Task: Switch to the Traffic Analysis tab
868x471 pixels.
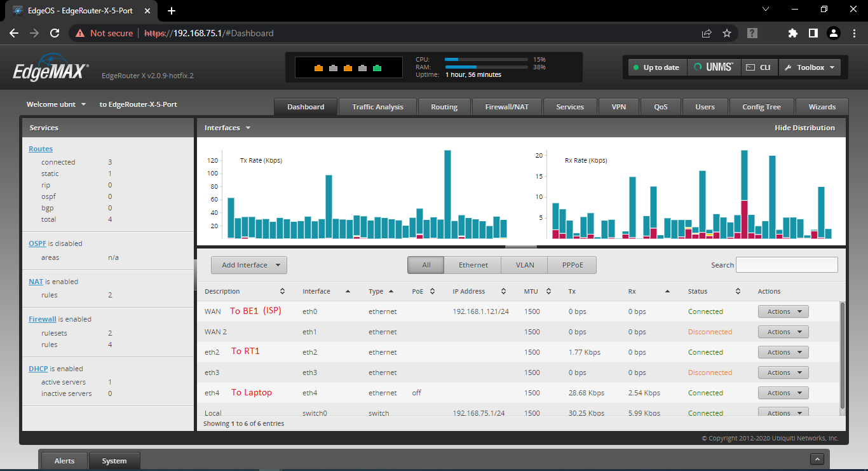Action: pyautogui.click(x=377, y=107)
